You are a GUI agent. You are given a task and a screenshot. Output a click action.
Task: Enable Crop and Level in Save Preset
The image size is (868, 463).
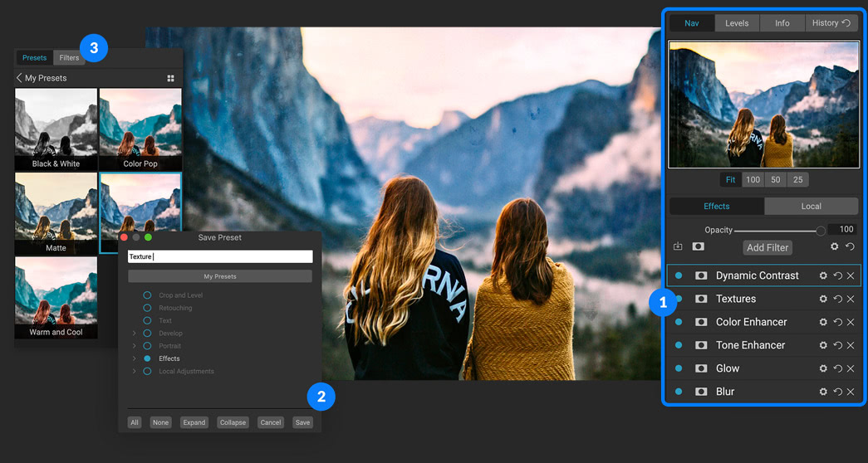pyautogui.click(x=147, y=295)
